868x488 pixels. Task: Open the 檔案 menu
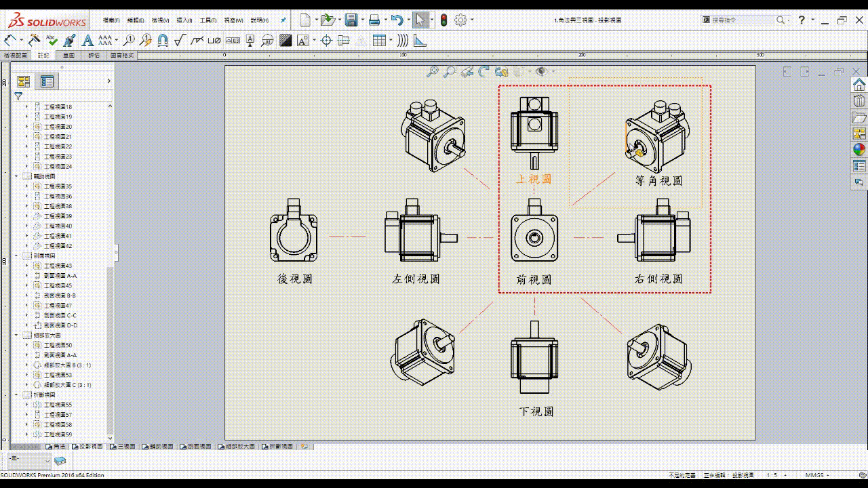point(111,20)
